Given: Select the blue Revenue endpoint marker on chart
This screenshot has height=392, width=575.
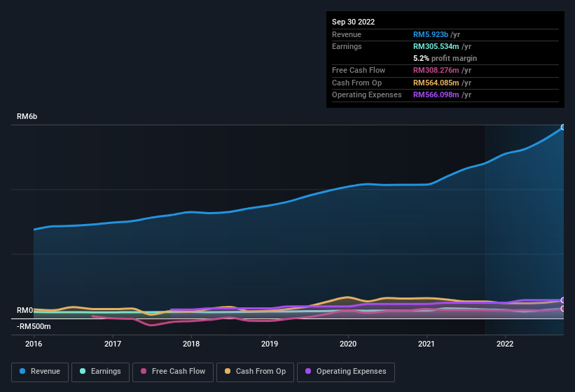Looking at the screenshot, I should pos(562,127).
